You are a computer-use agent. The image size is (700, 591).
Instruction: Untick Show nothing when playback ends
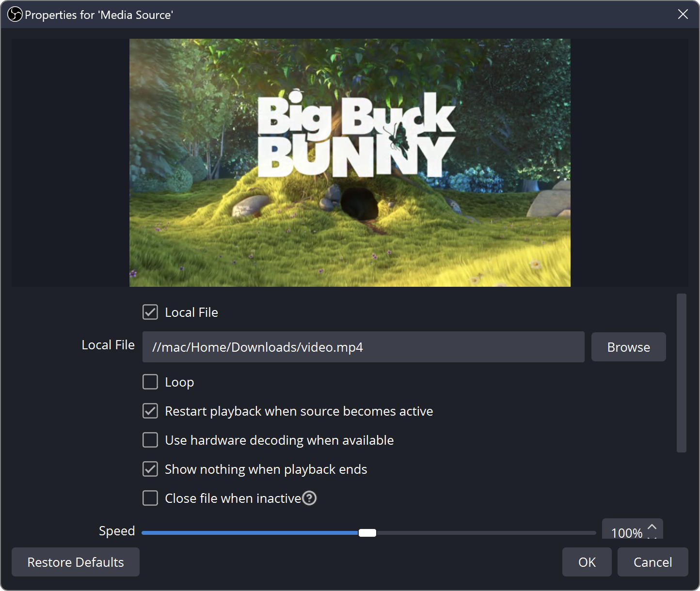150,469
